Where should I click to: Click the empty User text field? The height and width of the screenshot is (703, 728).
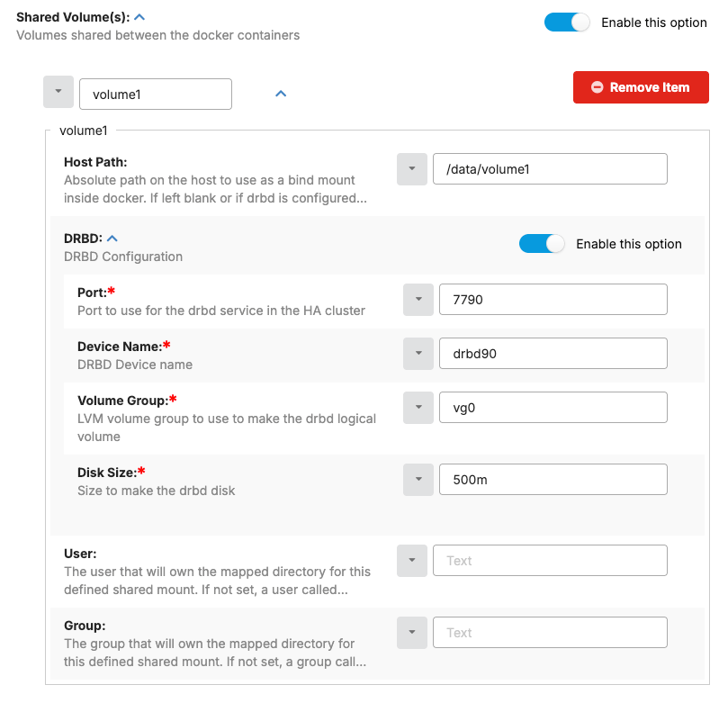550,561
